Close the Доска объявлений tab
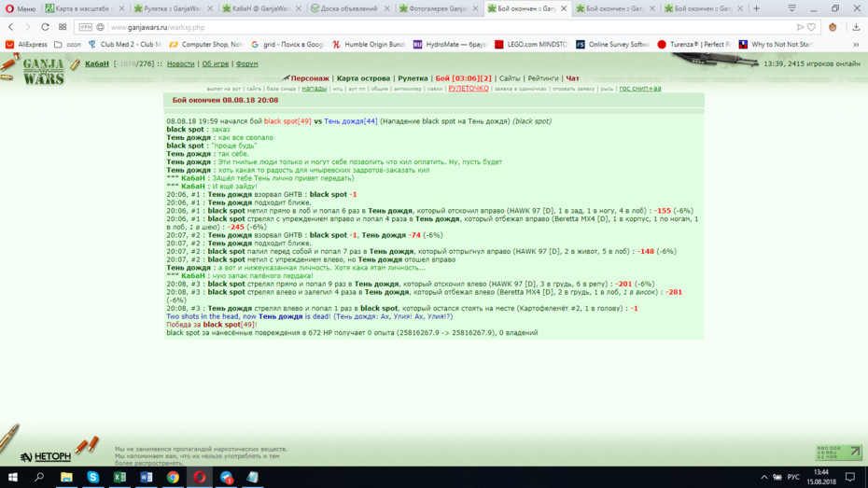 coord(387,8)
